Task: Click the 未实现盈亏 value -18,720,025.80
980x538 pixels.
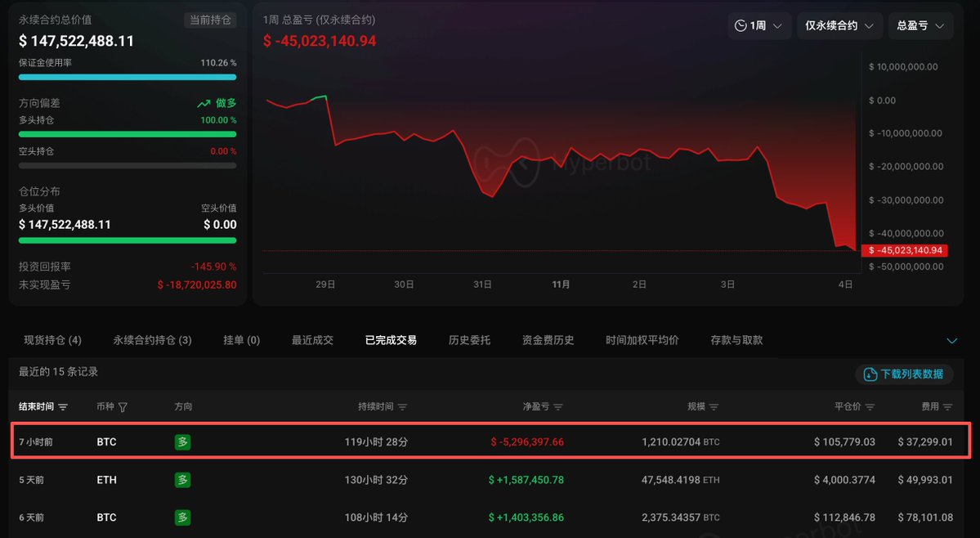Action: point(197,285)
